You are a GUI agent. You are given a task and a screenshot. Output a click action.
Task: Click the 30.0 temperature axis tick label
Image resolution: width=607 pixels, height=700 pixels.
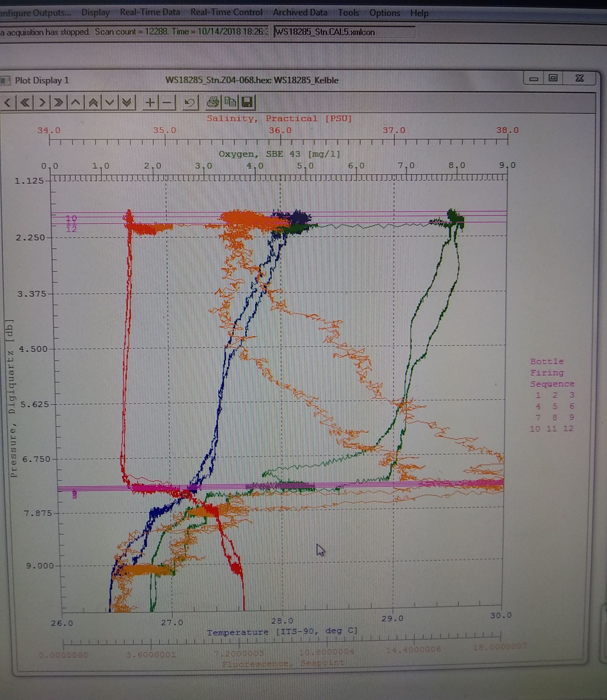(x=501, y=615)
